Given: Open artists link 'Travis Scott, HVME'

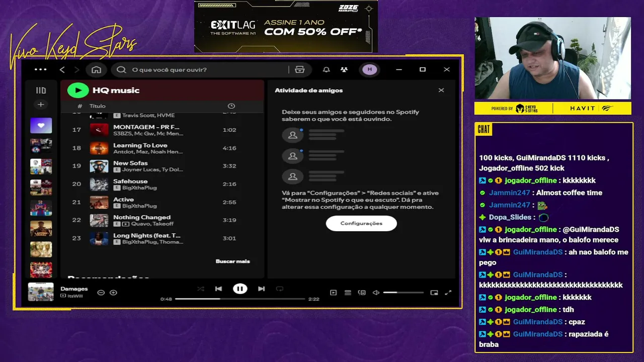Looking at the screenshot, I should (x=148, y=116).
